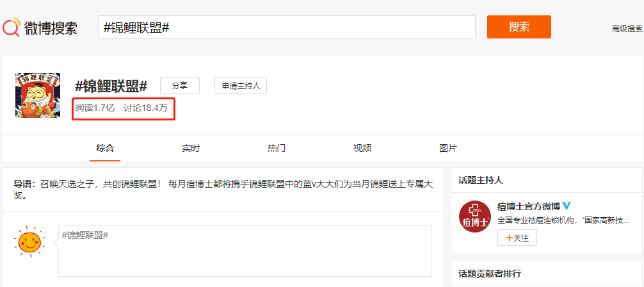Follow 痘博士 with the +关注 button
This screenshot has width=644, height=287.
pos(517,238)
